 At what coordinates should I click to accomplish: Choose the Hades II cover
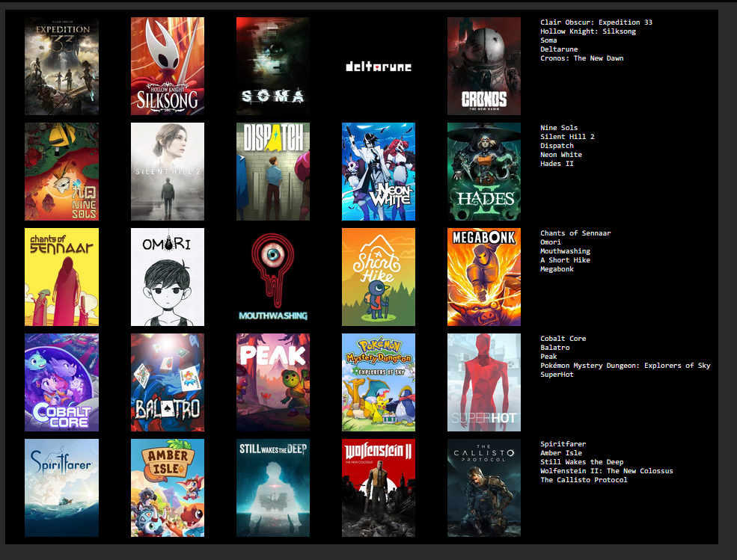(484, 172)
